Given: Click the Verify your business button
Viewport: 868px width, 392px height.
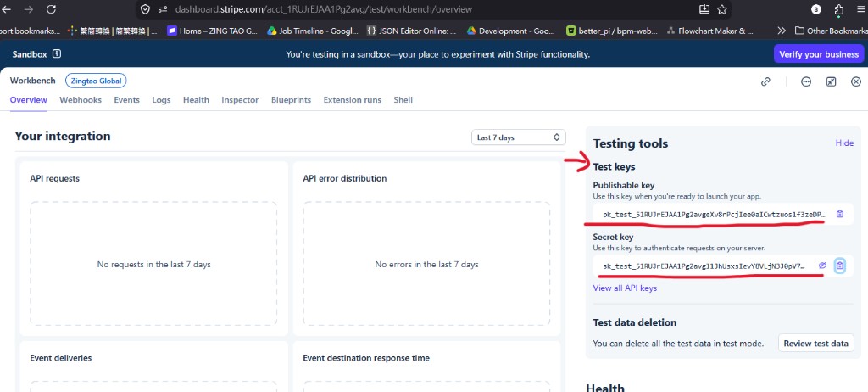Looking at the screenshot, I should point(819,54).
